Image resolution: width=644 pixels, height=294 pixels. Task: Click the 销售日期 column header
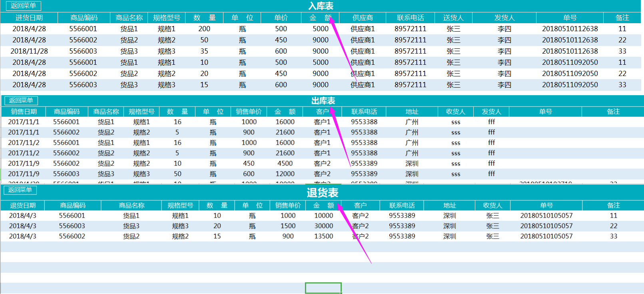(x=24, y=112)
